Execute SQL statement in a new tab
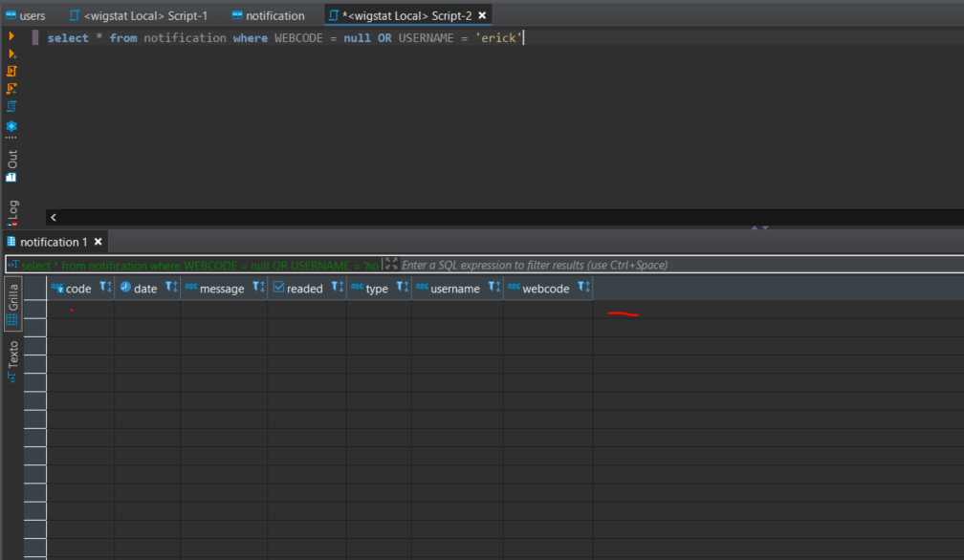 11,54
